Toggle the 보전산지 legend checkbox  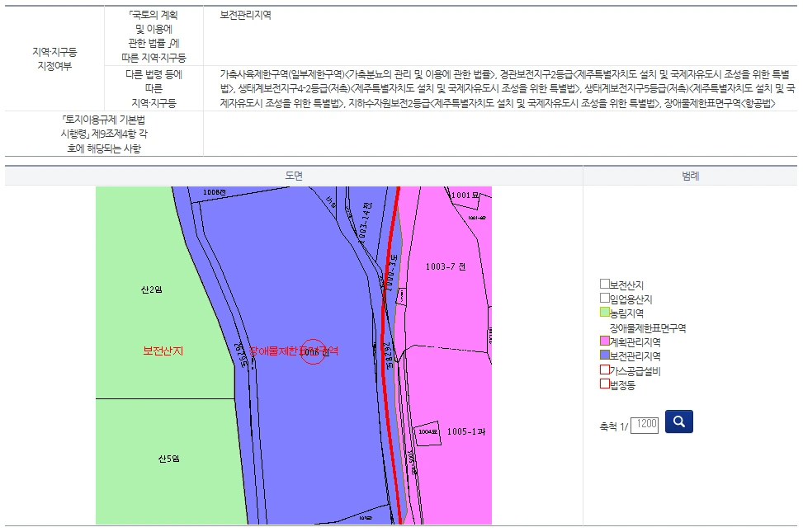pos(604,282)
